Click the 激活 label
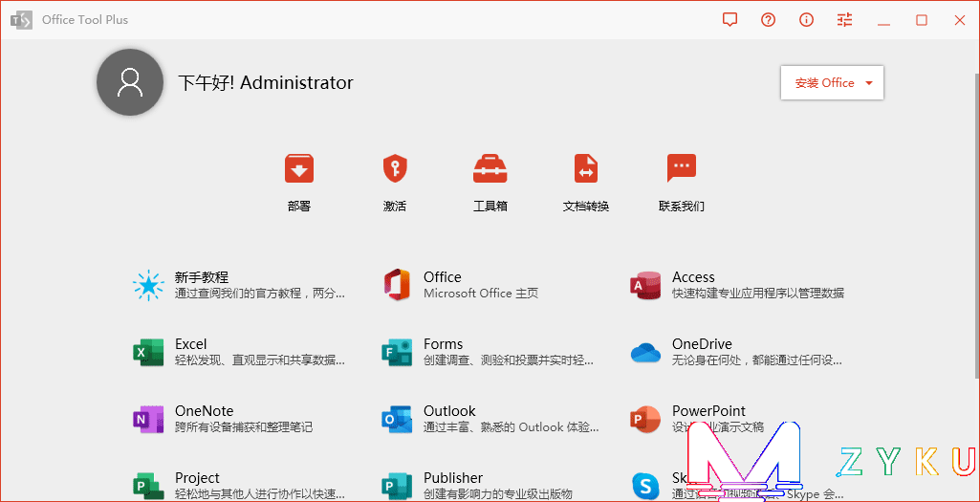This screenshot has width=980, height=502. pos(395,207)
